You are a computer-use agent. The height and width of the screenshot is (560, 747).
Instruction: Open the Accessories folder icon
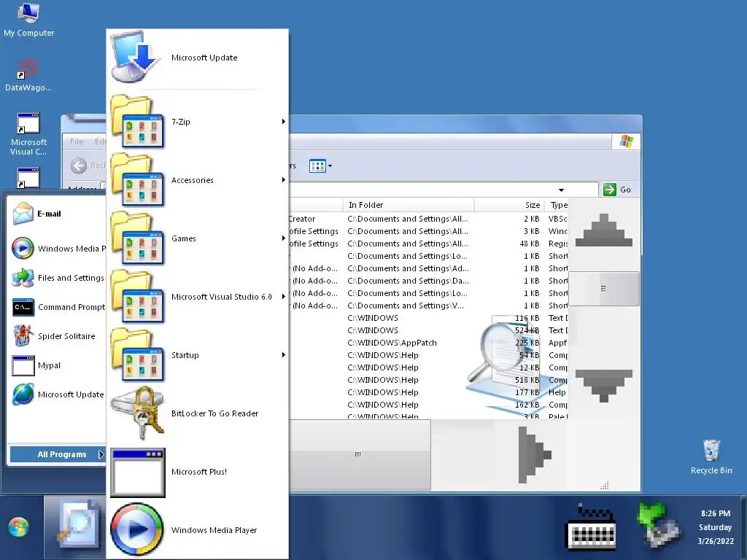[x=138, y=180]
